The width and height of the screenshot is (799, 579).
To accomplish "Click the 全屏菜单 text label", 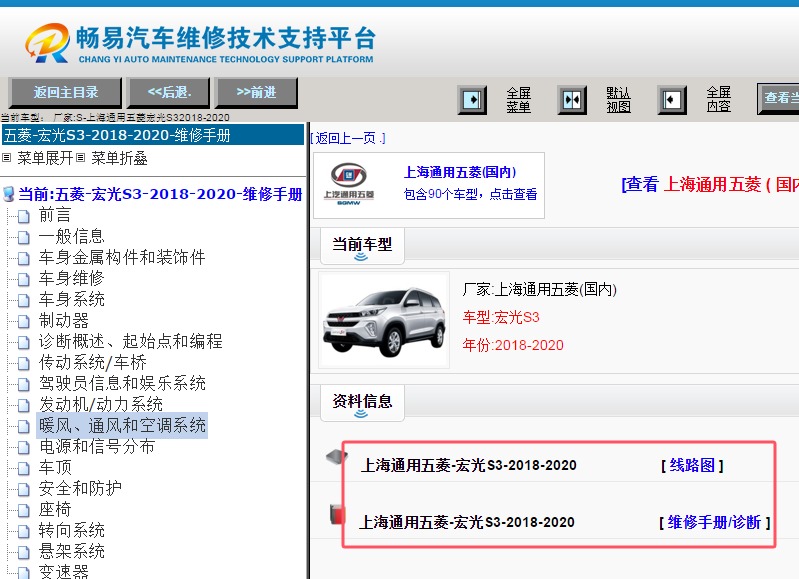I will 518,99.
